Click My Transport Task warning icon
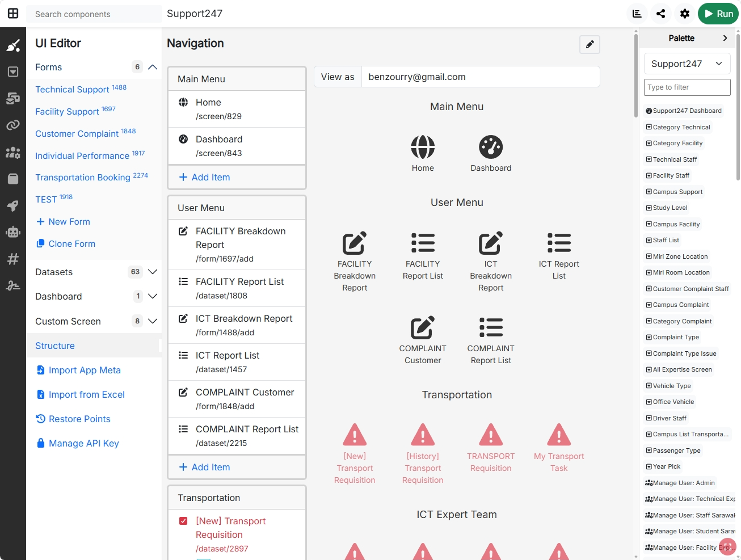 pos(559,435)
